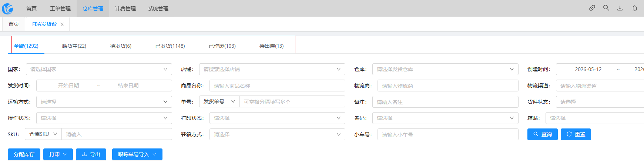Open the 箱贴 dropdown
The height and width of the screenshot is (164, 644).
(x=595, y=118)
